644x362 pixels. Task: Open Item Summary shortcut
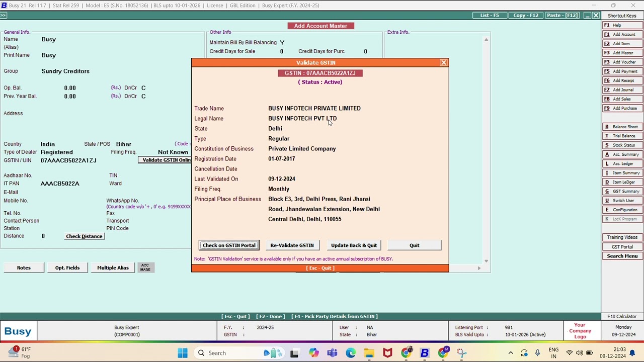pos(622,173)
